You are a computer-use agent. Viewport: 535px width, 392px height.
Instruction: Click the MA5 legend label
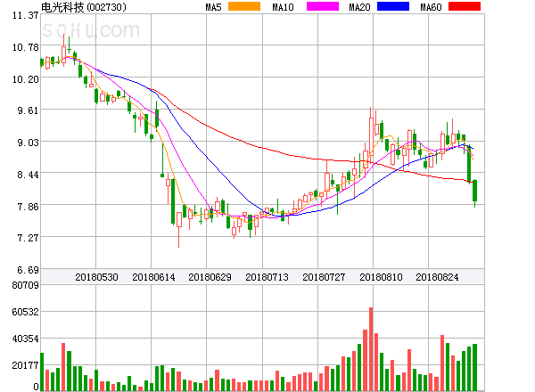[x=213, y=7]
